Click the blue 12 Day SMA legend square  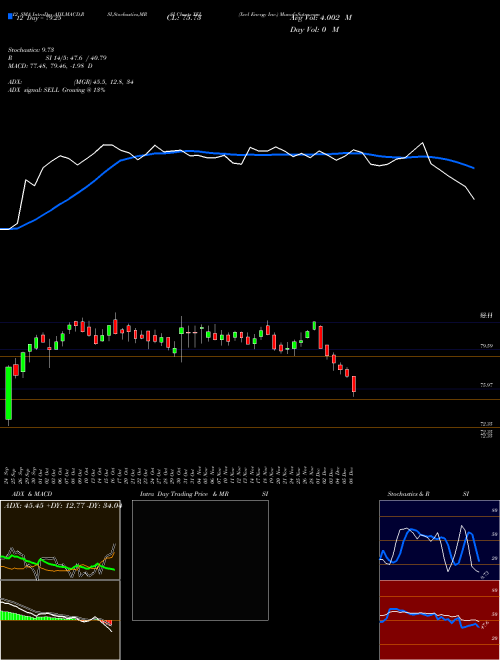point(10,16)
